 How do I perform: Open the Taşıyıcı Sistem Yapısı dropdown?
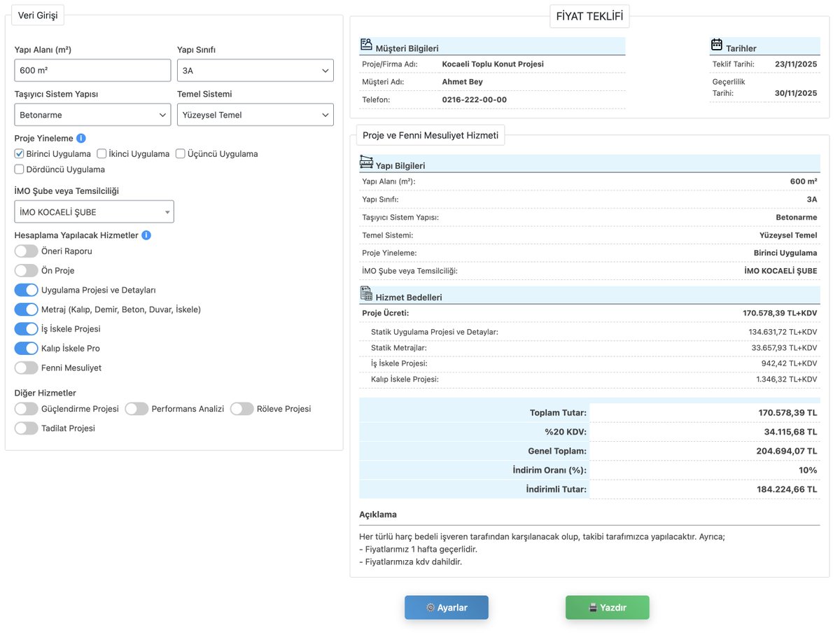92,115
